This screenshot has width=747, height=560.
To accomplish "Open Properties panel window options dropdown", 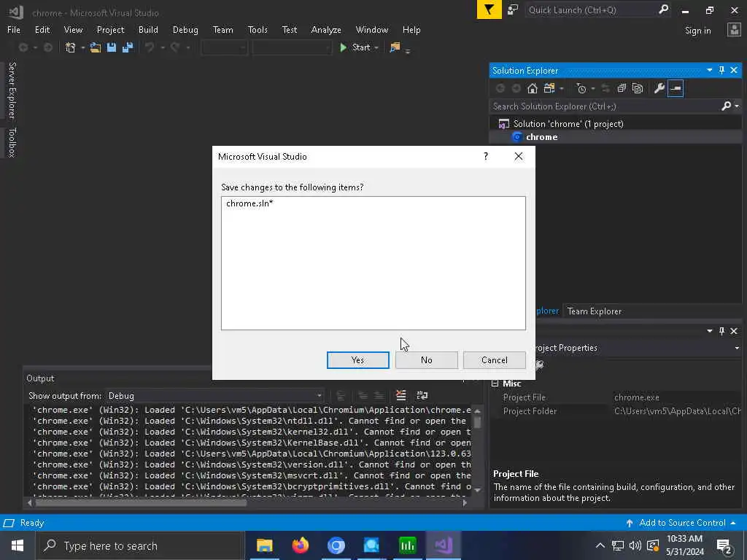I will coord(709,331).
